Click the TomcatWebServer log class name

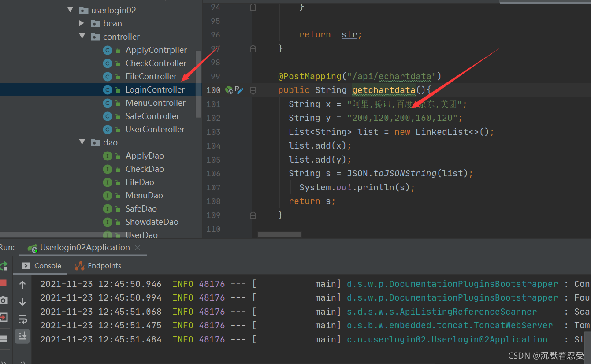450,325
